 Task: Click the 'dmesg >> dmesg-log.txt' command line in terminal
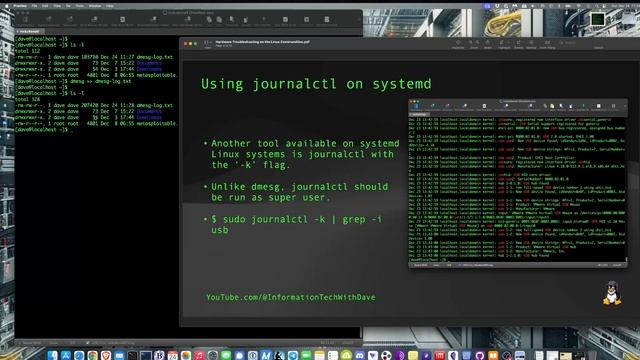tap(100, 81)
